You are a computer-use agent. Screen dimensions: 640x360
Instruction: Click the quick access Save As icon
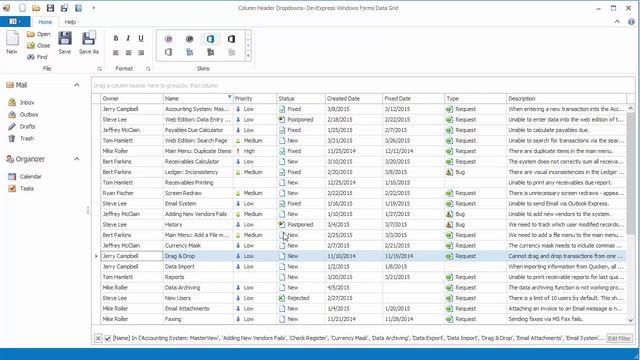point(64,8)
